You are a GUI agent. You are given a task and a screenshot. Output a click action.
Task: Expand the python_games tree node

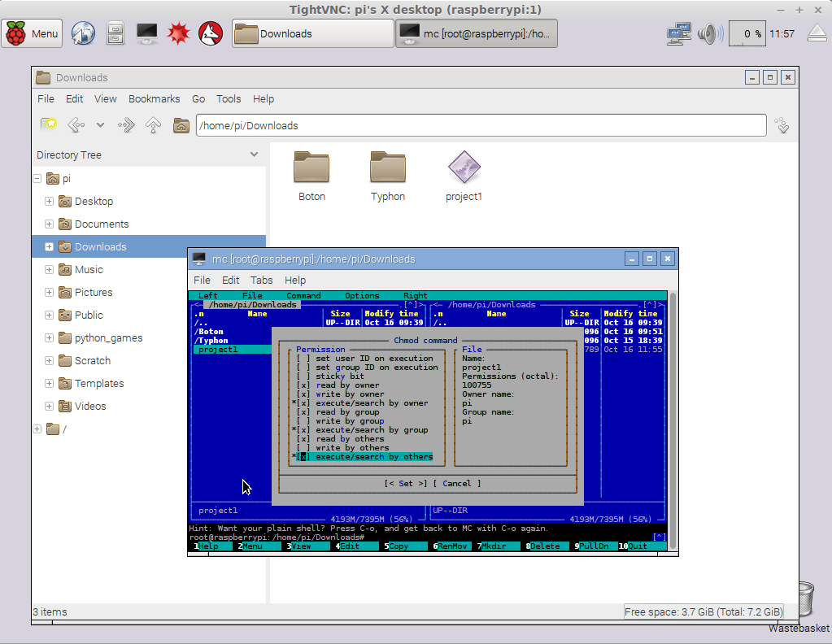click(49, 338)
